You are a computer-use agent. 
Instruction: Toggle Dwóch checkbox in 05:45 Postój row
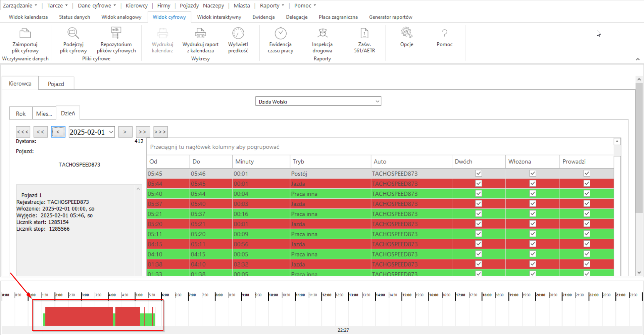(x=479, y=173)
